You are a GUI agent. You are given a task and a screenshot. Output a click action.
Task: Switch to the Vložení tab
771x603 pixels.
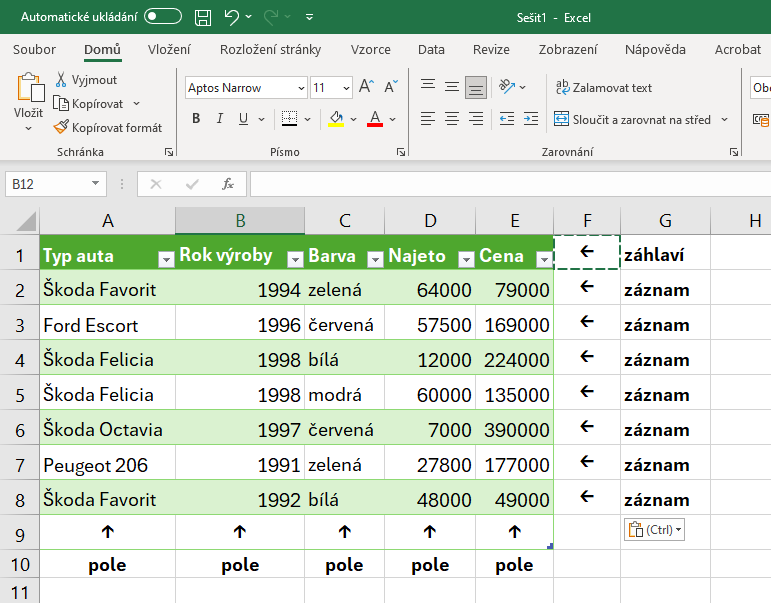(169, 50)
